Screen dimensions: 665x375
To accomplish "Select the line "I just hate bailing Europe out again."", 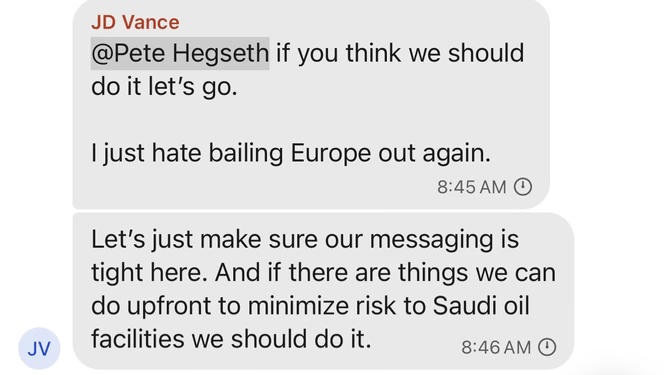I will pos(291,154).
